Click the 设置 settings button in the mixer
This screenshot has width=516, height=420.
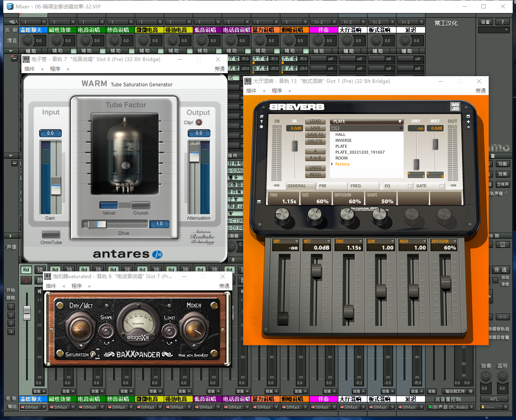click(x=485, y=22)
